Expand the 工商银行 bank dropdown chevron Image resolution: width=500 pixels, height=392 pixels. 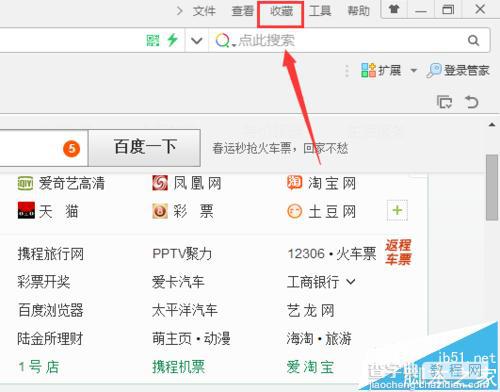point(351,282)
